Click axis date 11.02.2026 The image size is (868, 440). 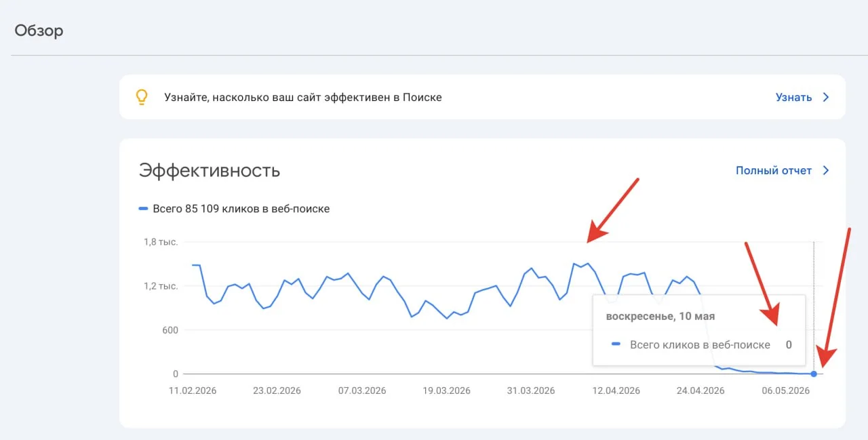(193, 391)
